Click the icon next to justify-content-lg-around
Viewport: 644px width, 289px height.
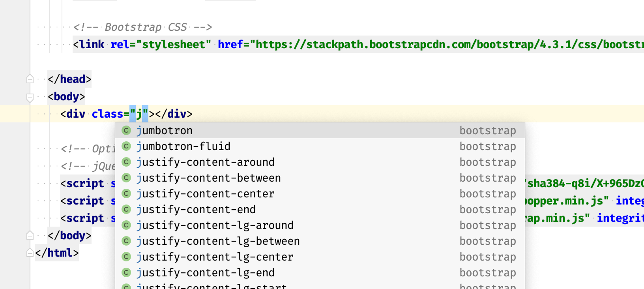coord(126,225)
